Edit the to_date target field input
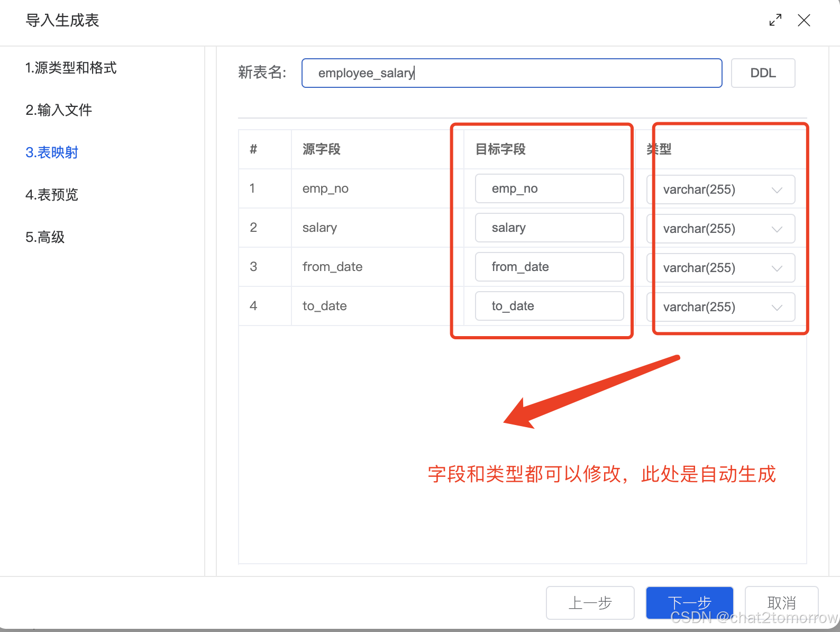 coord(549,306)
